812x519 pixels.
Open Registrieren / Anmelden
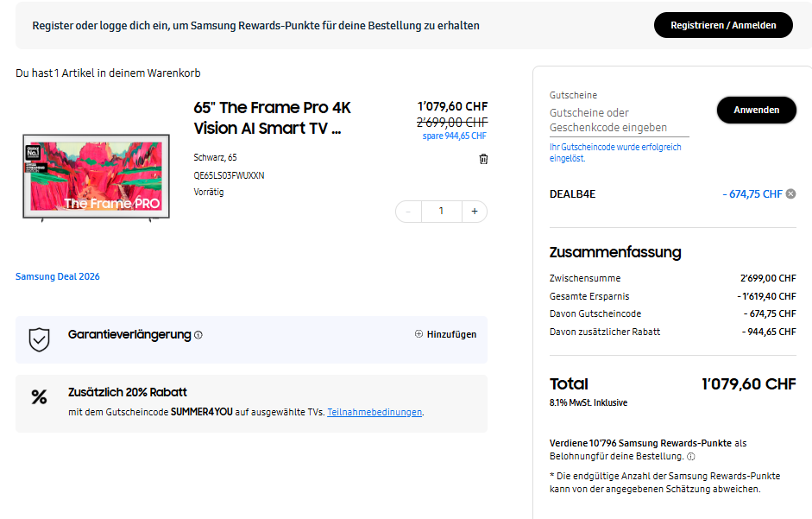pos(723,25)
